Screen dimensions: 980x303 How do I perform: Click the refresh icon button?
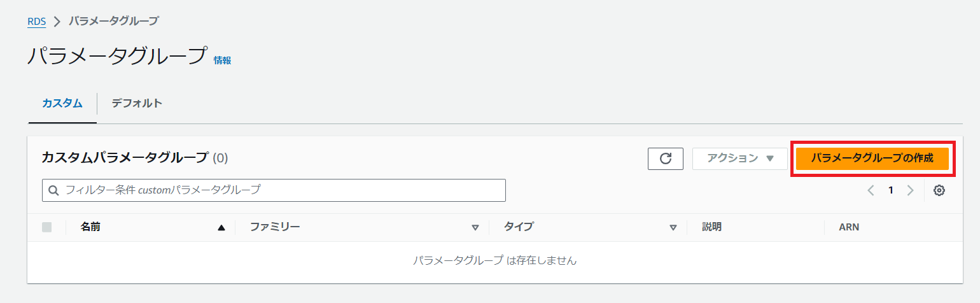click(666, 159)
